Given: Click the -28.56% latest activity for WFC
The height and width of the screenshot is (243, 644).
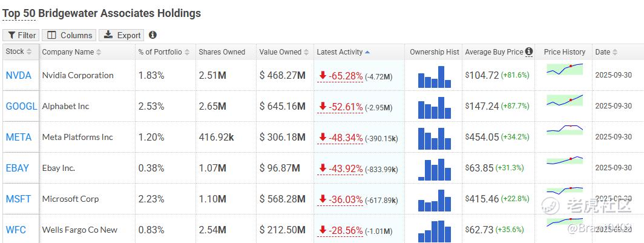Looking at the screenshot, I should point(341,230).
